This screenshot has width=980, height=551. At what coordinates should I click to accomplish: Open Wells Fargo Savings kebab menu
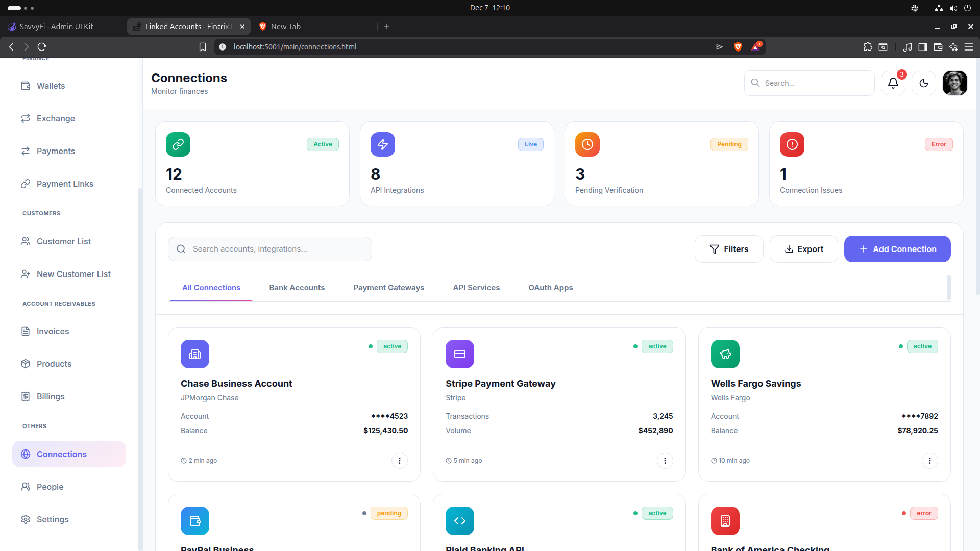tap(929, 461)
